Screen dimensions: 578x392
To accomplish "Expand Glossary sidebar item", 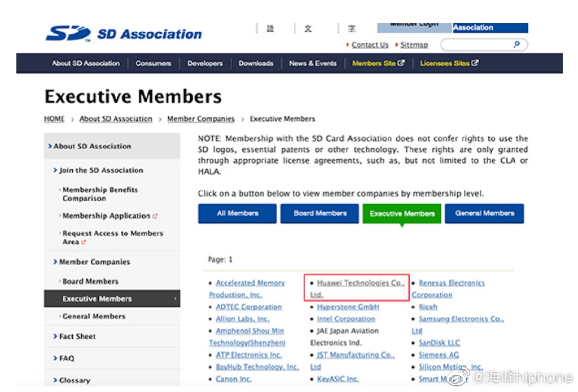I will click(75, 380).
